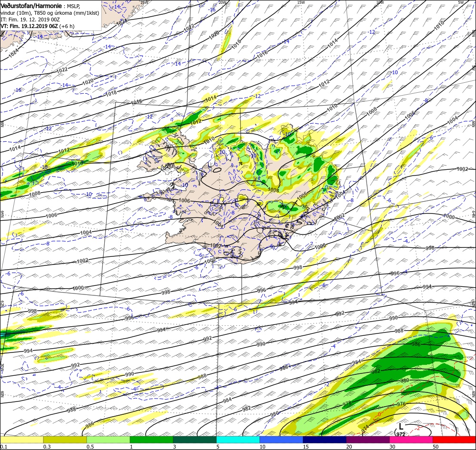This screenshot has width=476, height=450.
Task: Choose the navy 15–20 legend segment
Action: [325, 440]
